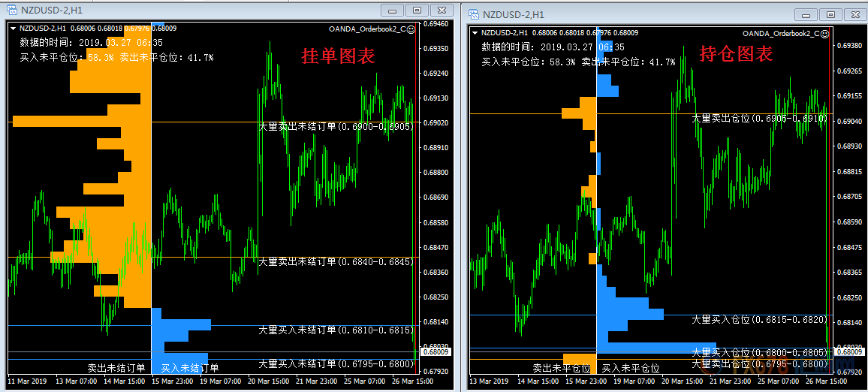This screenshot has width=868, height=392.
Task: Click the smiley face icon in the 持仓图表 chart
Action: pos(824,35)
